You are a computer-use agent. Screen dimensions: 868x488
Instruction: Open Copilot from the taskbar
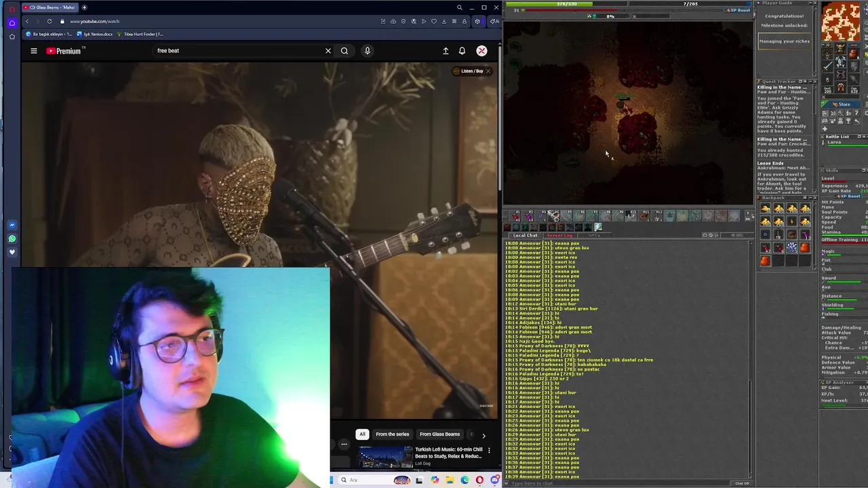[435, 480]
